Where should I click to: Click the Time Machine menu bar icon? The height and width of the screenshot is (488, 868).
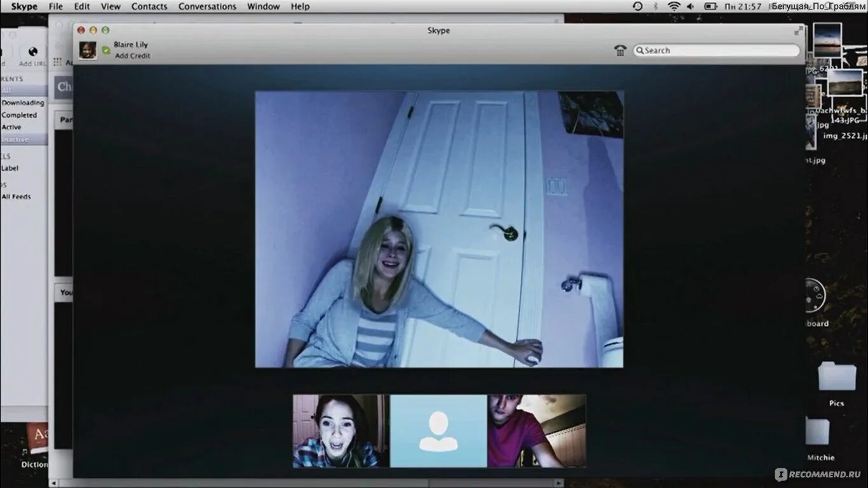(x=638, y=6)
